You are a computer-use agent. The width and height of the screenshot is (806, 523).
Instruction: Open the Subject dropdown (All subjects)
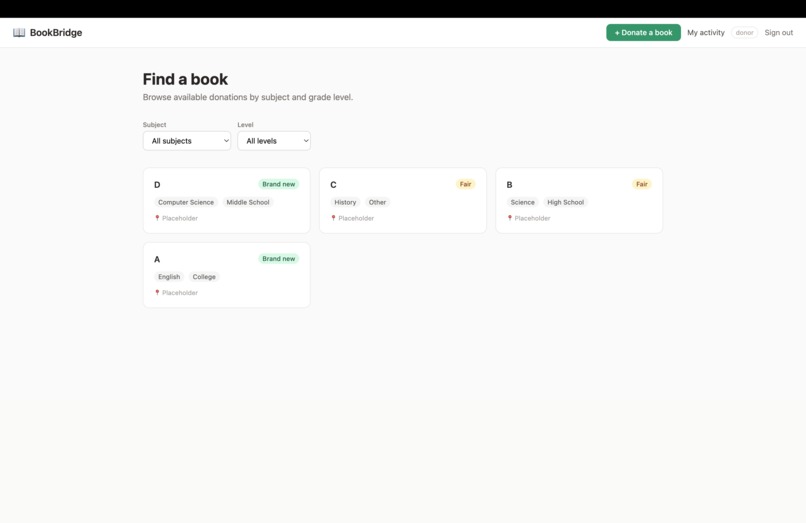tap(187, 141)
